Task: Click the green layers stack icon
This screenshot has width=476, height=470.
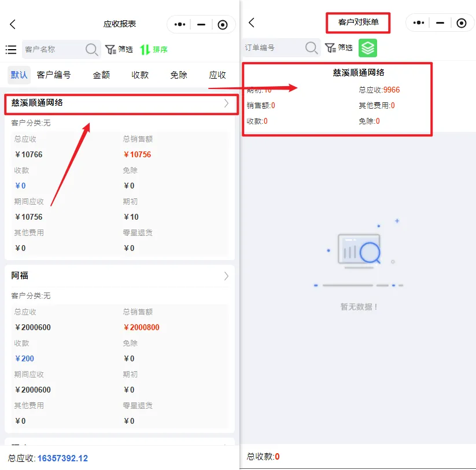Action: click(367, 47)
